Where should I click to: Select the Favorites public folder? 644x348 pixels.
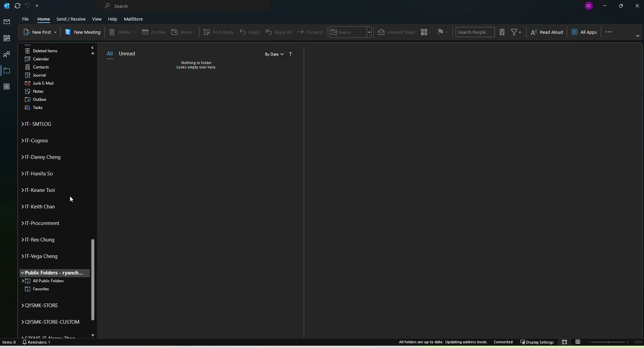(41, 289)
